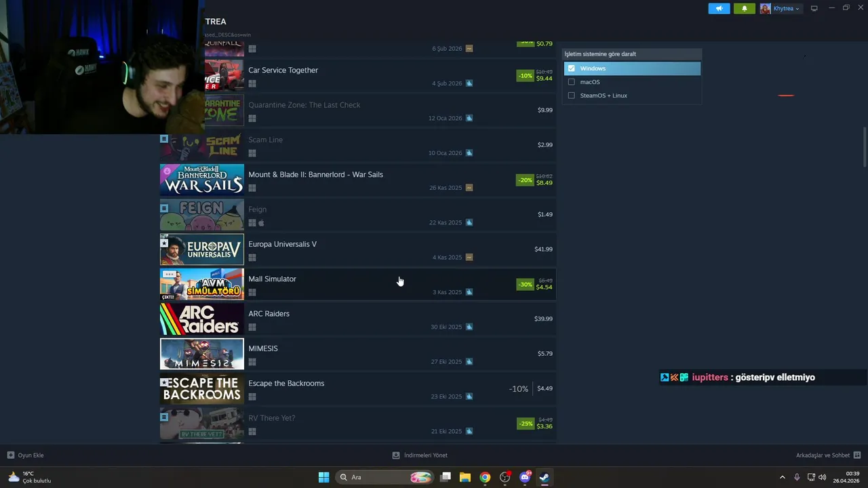Click the ARC Raiders game thumbnail
Viewport: 868px width, 488px height.
(201, 319)
